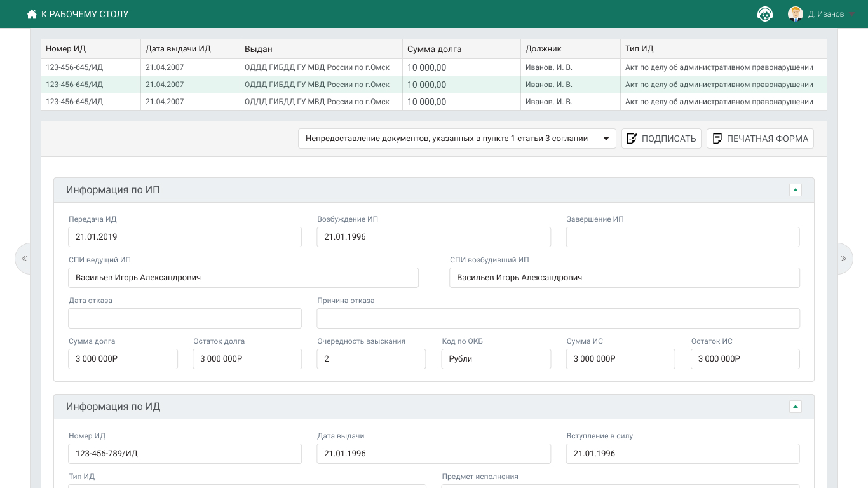Open the support headset icon

[x=765, y=14]
